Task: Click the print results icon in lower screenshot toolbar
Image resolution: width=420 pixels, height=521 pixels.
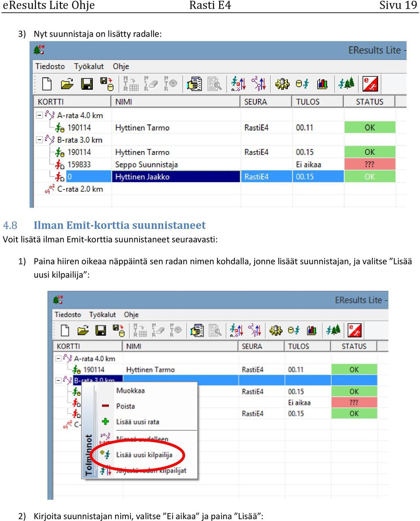Action: pos(197,331)
